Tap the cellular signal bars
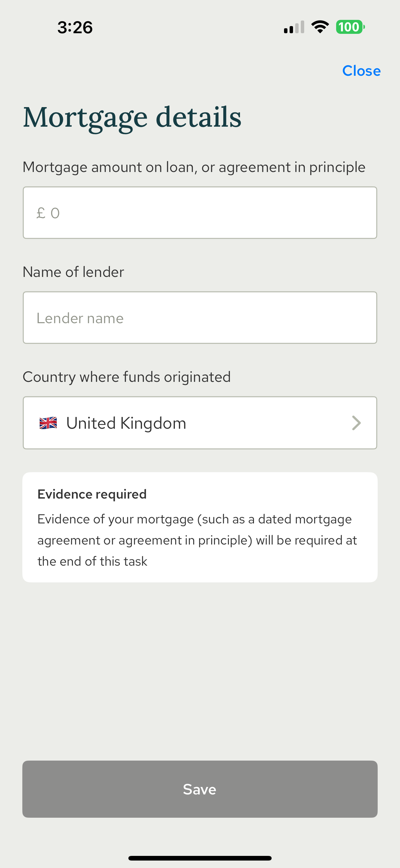Screen dimensions: 400x868 tap(294, 27)
